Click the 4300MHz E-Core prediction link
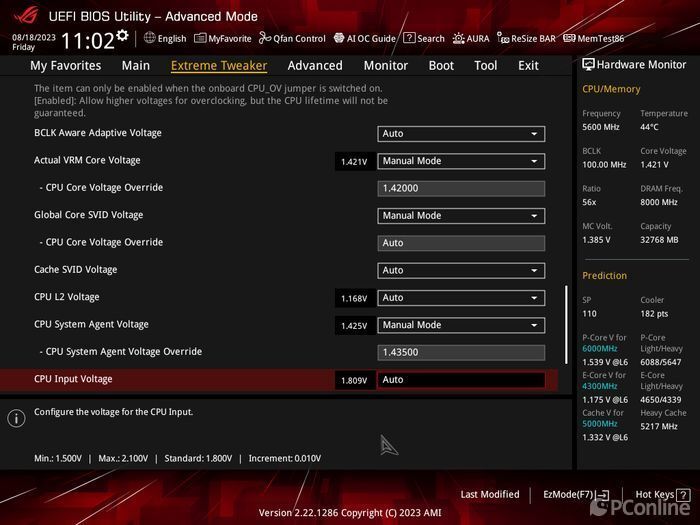 coord(600,386)
